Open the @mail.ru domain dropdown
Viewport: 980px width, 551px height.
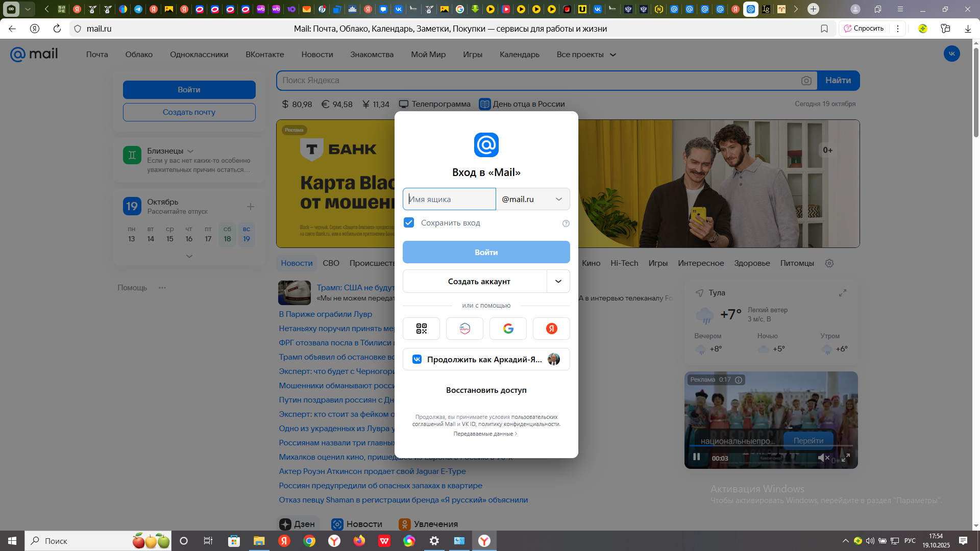click(533, 199)
